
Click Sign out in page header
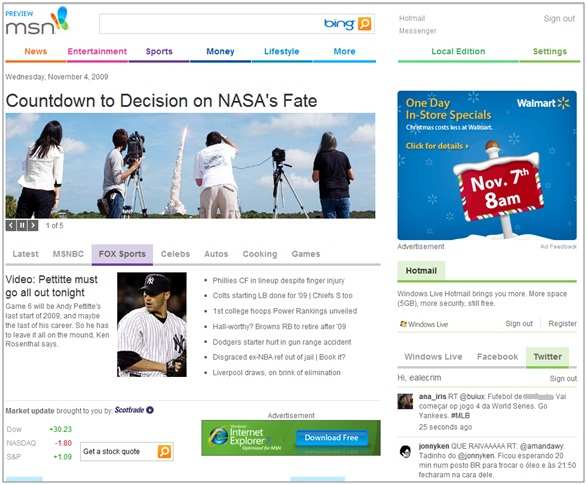point(559,19)
